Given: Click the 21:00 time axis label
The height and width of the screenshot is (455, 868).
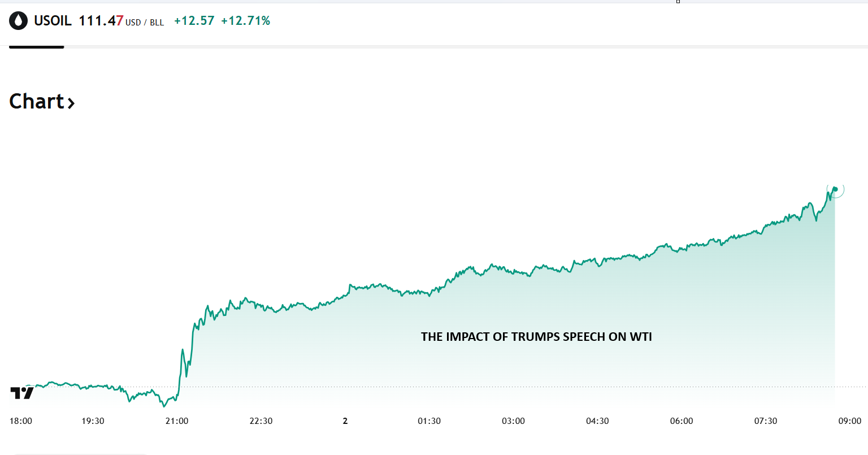Looking at the screenshot, I should click(x=177, y=421).
